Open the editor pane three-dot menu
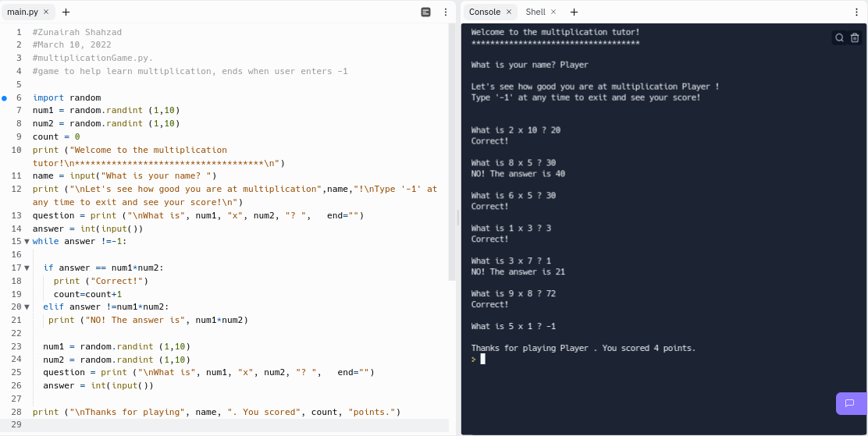The width and height of the screenshot is (868, 436). click(446, 12)
